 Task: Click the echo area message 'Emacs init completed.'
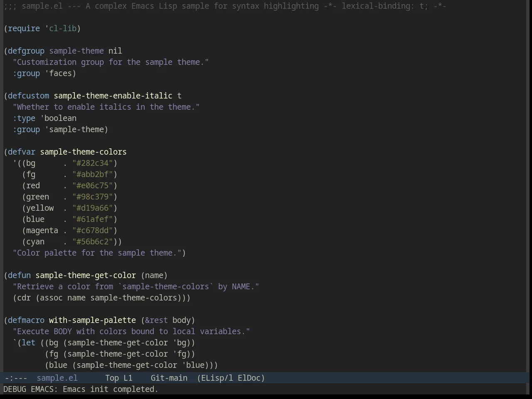pyautogui.click(x=111, y=389)
